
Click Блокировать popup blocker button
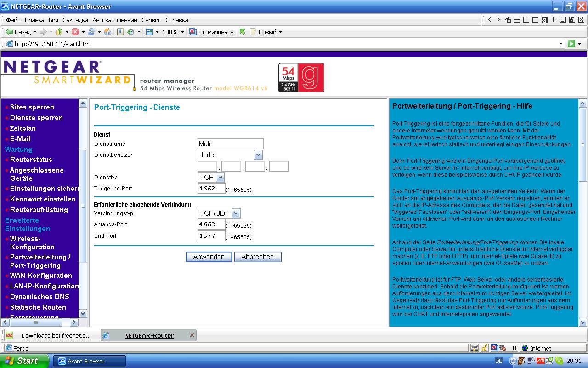[211, 32]
